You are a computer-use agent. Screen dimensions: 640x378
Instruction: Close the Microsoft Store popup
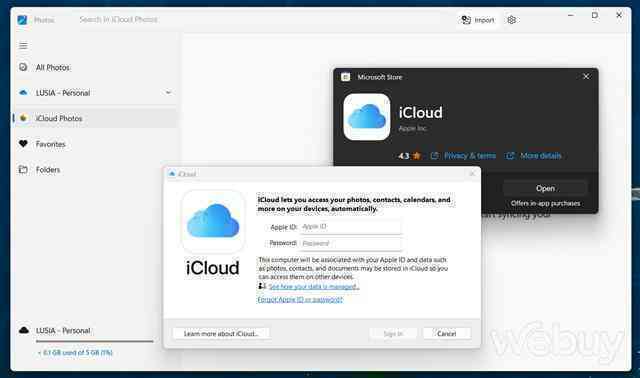pos(586,76)
